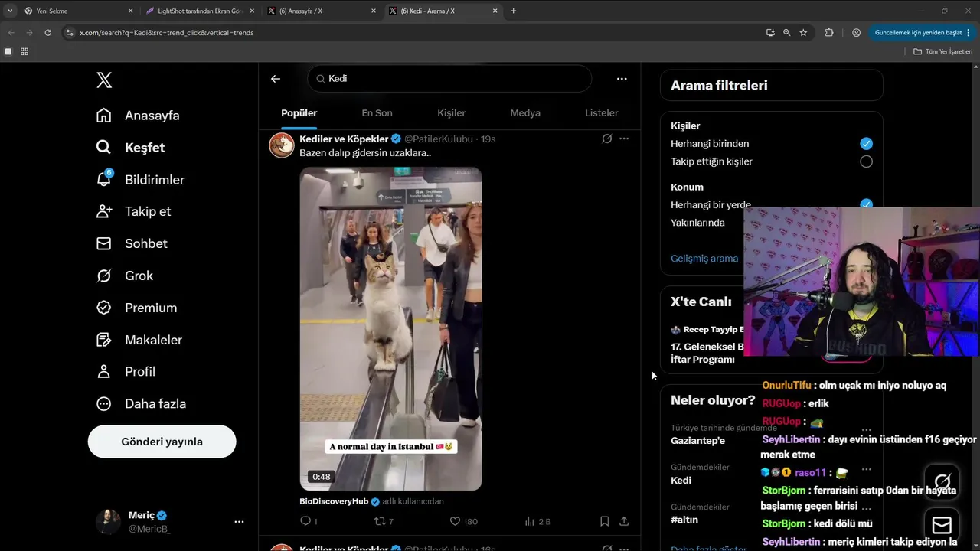The height and width of the screenshot is (551, 980).
Task: Open Gaziantep'e trend options dots
Action: pyautogui.click(x=866, y=429)
